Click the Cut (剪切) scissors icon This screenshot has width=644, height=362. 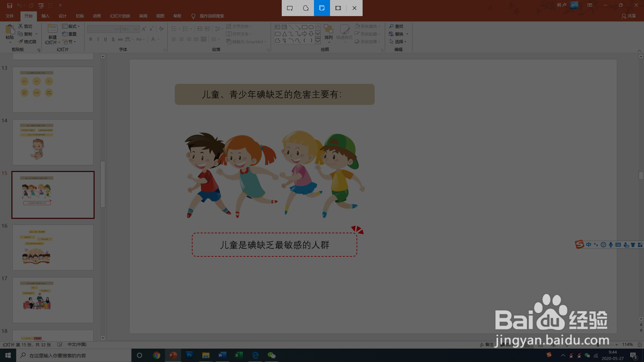point(20,26)
